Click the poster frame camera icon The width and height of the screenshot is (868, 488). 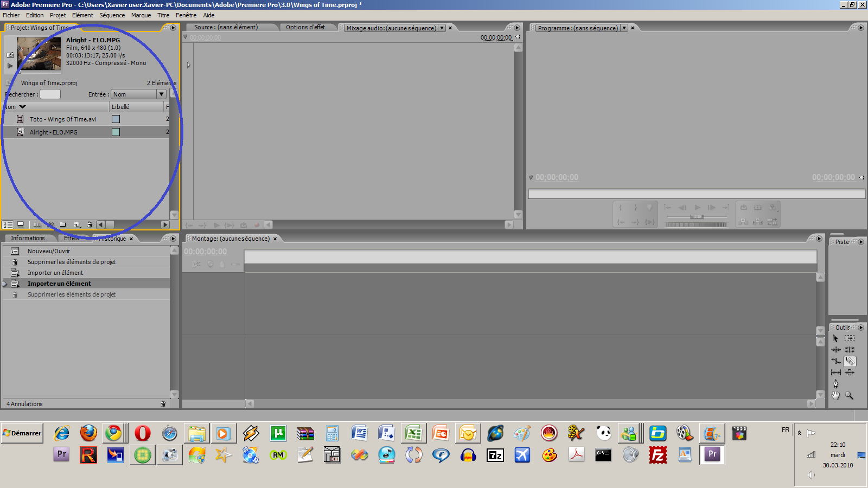click(x=10, y=55)
